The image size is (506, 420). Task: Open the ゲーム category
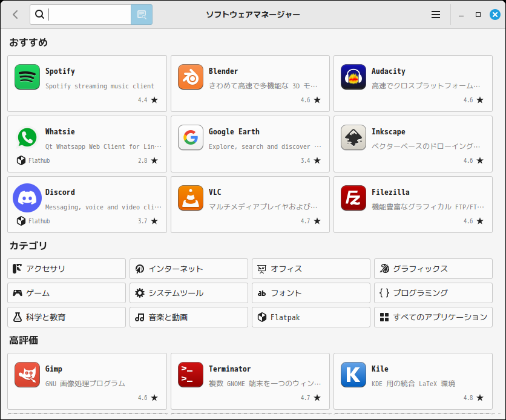67,293
